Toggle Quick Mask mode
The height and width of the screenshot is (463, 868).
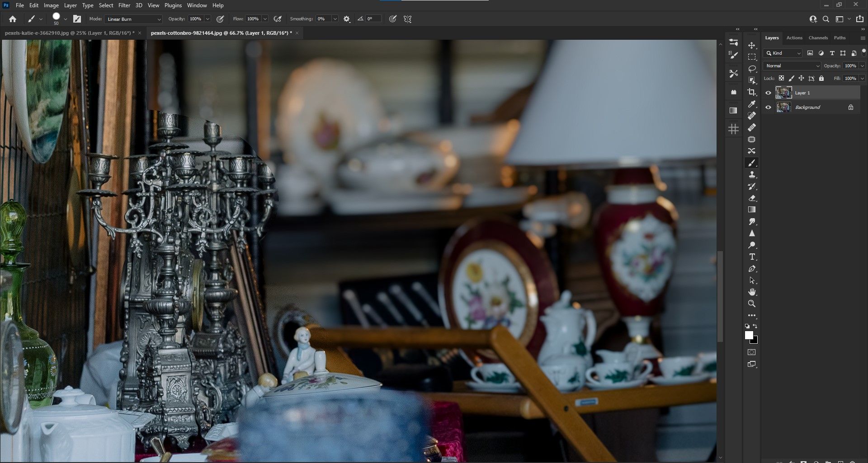[x=752, y=352]
